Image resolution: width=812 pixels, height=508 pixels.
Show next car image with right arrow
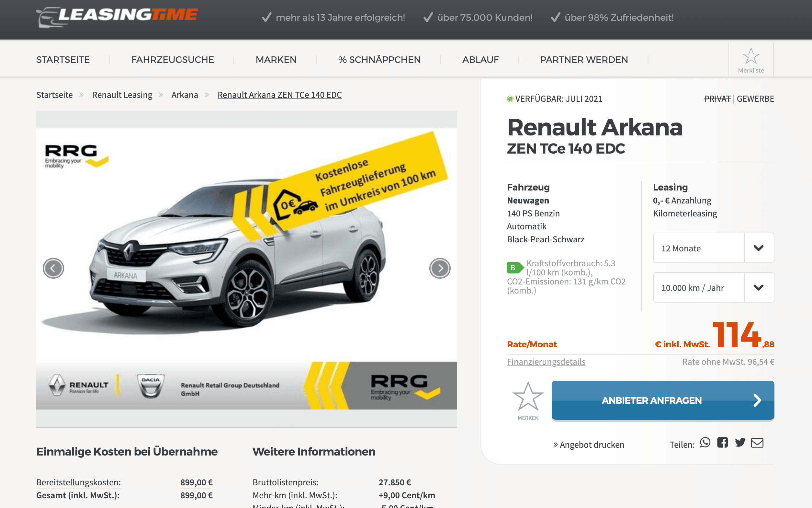click(440, 268)
